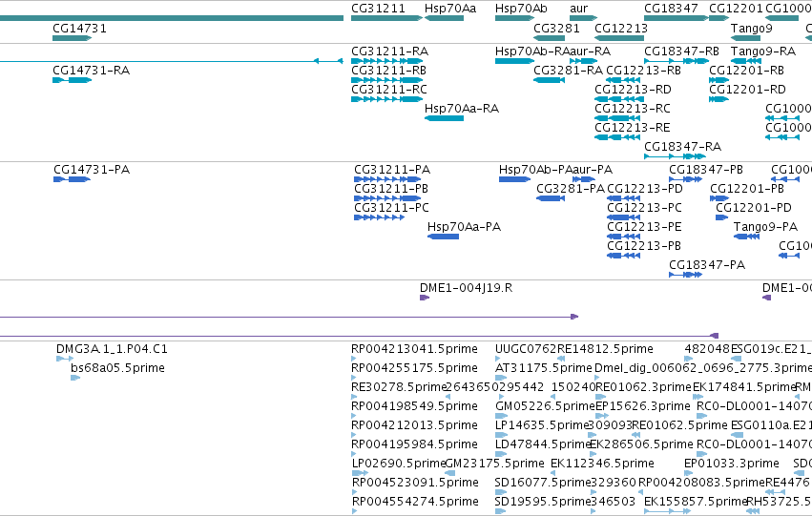Image resolution: width=812 pixels, height=516 pixels.
Task: Select transcript CG31211-RB label
Action: coord(389,71)
